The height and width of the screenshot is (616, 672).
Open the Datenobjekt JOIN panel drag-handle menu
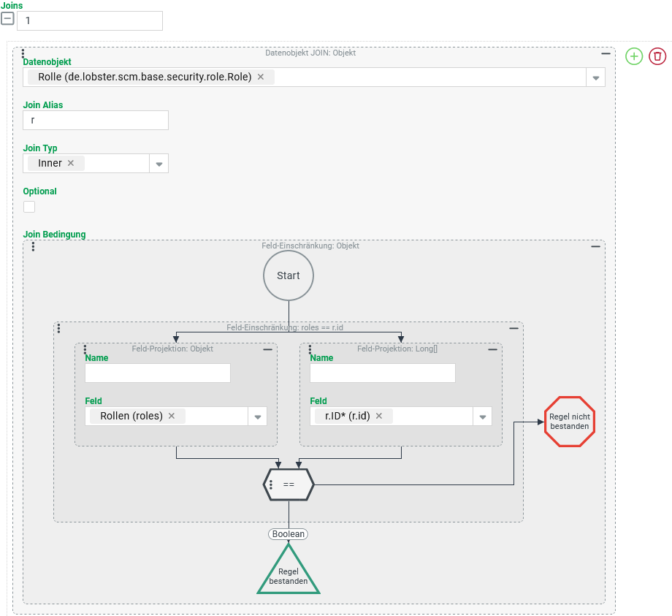(x=23, y=54)
